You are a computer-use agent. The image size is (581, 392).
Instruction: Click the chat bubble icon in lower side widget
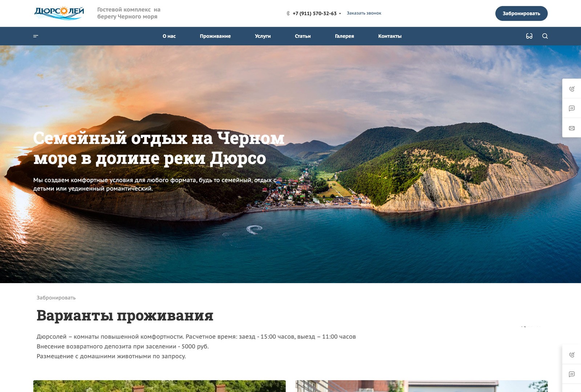click(x=572, y=374)
